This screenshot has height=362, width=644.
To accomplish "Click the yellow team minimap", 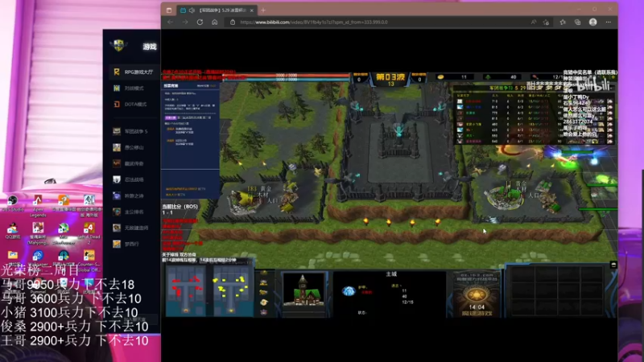I will 232,290.
